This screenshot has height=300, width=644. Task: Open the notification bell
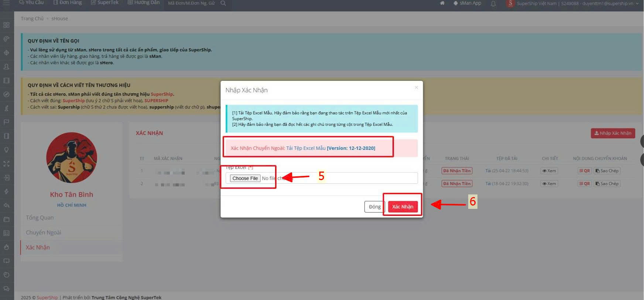pyautogui.click(x=493, y=4)
